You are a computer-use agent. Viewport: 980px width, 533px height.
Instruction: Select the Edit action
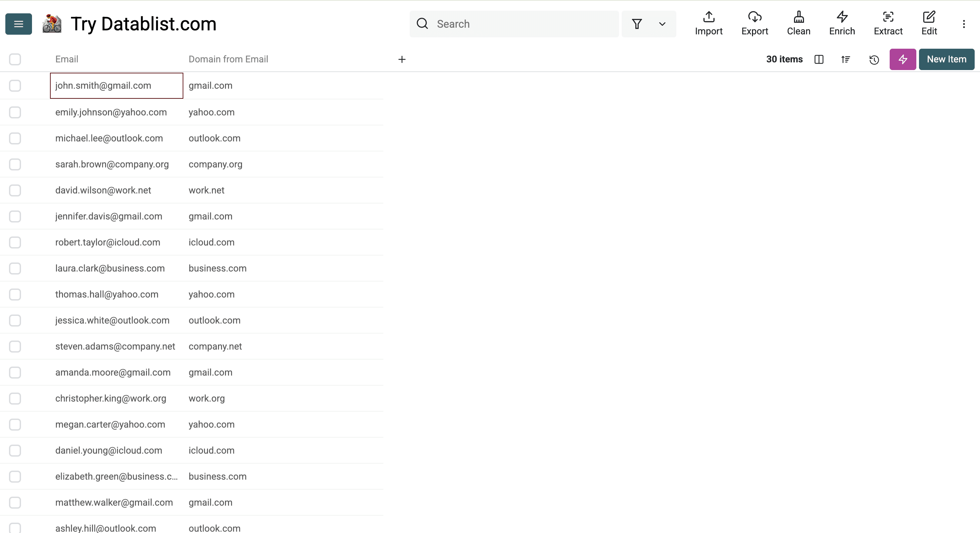tap(929, 24)
